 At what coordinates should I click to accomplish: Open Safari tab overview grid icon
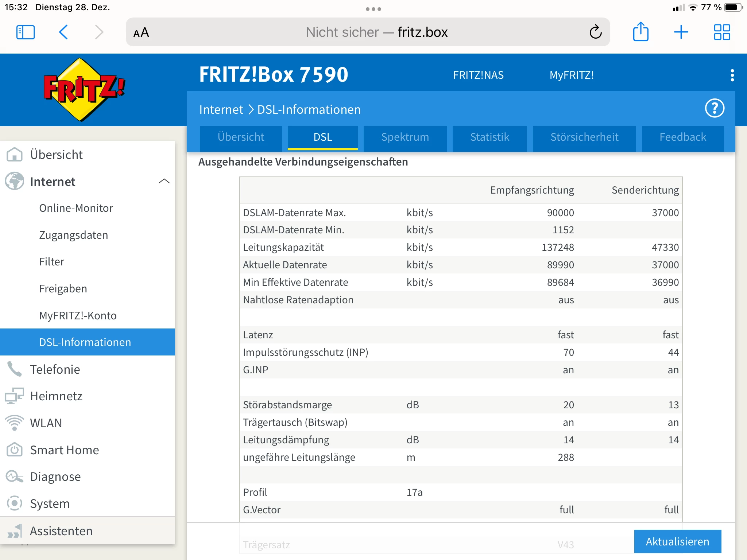721,32
